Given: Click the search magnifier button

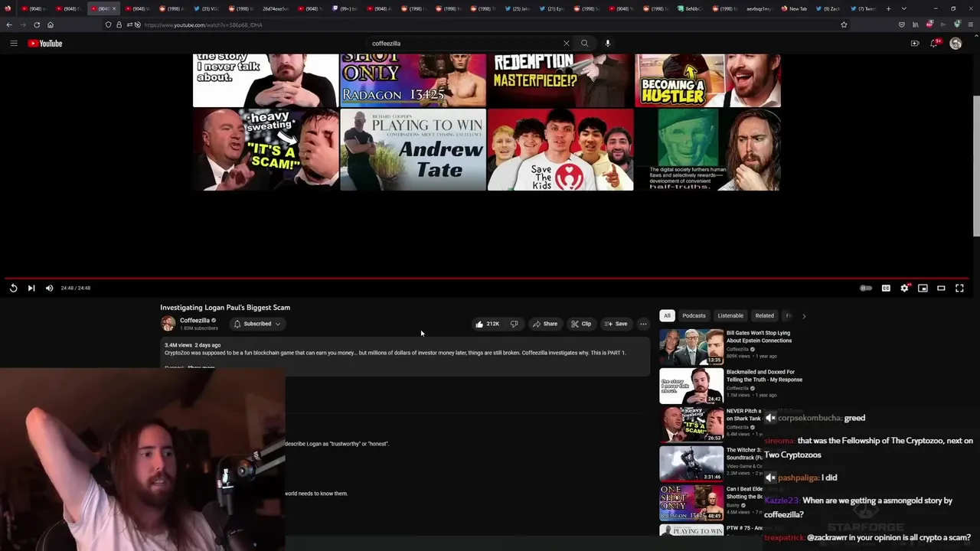Looking at the screenshot, I should pos(584,44).
